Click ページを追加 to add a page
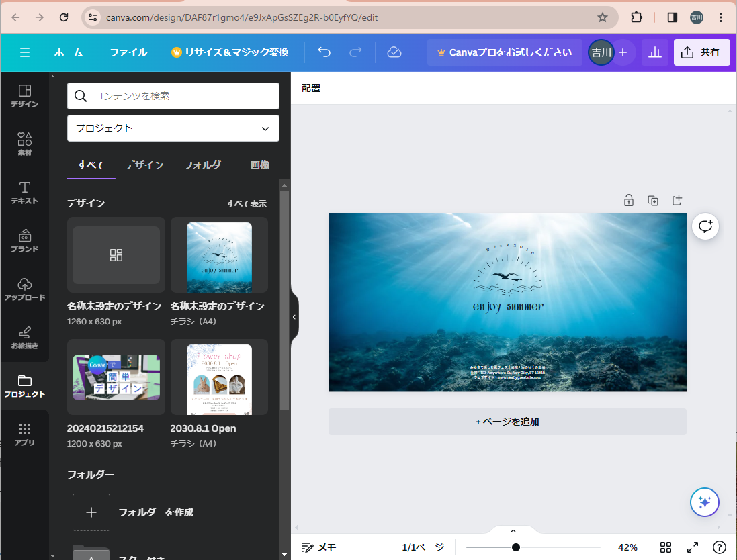The image size is (737, 560). tap(507, 422)
